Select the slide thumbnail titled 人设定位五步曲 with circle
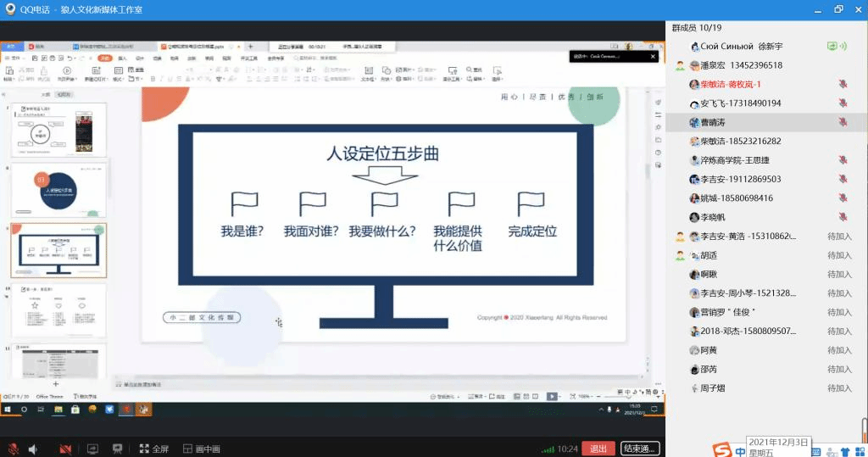The image size is (868, 457). [x=58, y=190]
